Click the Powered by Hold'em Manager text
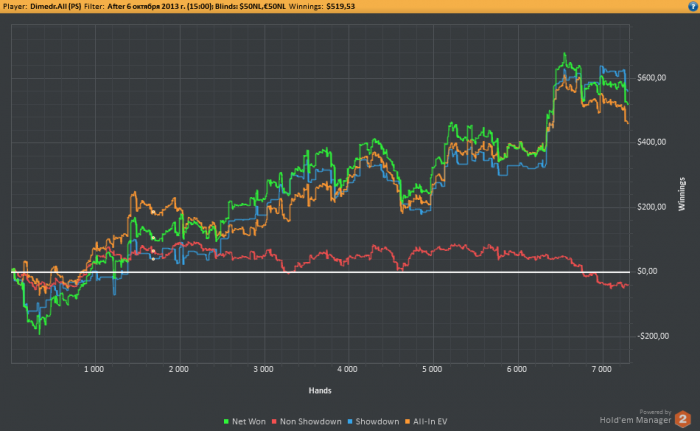 click(635, 417)
